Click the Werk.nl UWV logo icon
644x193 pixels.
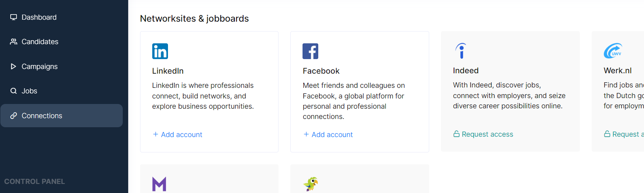click(613, 51)
